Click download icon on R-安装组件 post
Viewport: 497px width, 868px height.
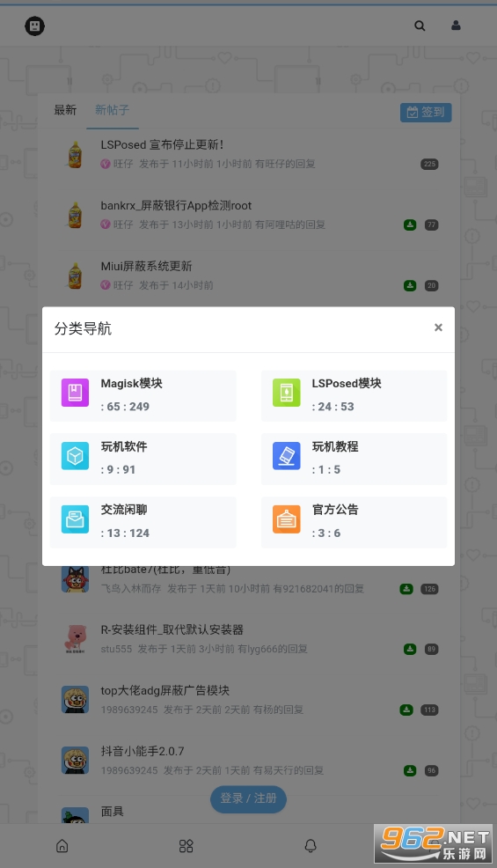click(410, 649)
